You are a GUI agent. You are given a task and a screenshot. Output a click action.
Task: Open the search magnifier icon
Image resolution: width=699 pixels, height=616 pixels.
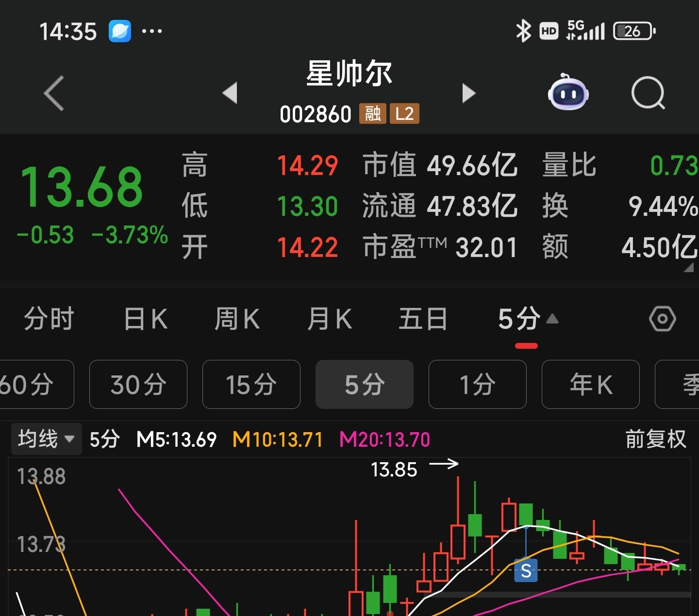(x=648, y=93)
